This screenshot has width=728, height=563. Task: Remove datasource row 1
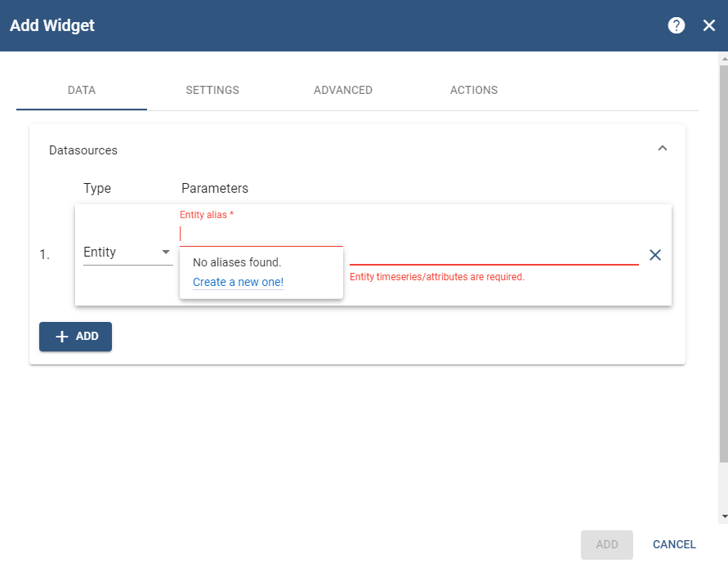point(654,255)
